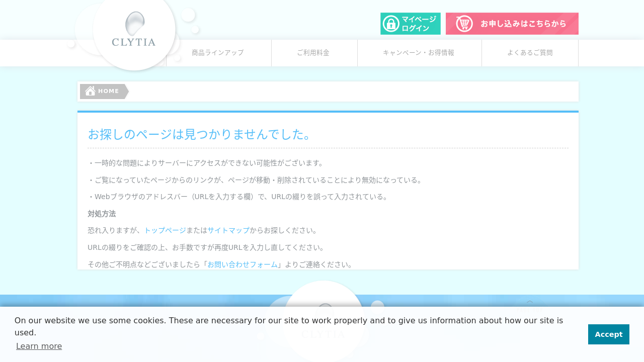Click the white breadcrumb bar beside HOME
The image size is (644, 362).
352,92
